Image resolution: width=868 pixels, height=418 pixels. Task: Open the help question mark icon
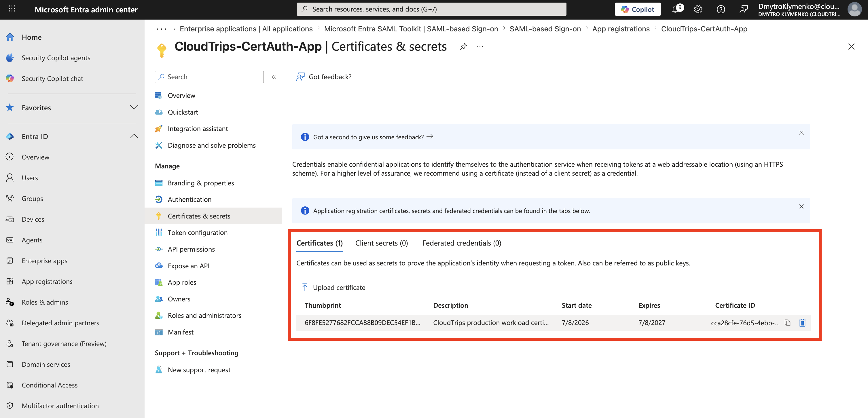(721, 9)
